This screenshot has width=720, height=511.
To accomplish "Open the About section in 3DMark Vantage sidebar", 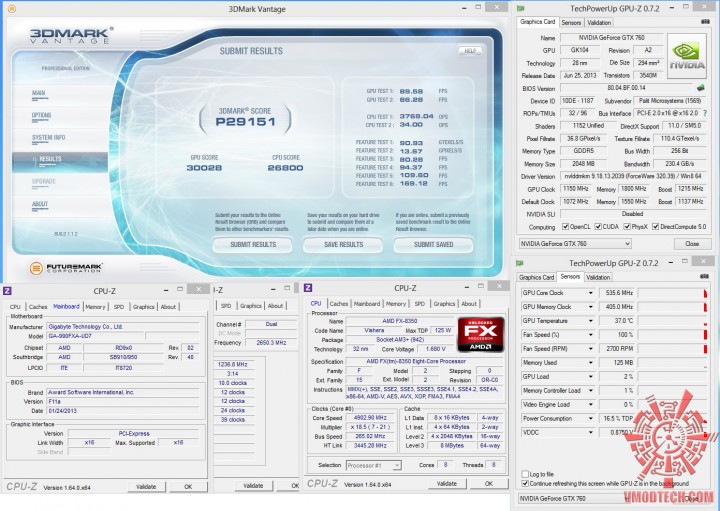I will 40,204.
